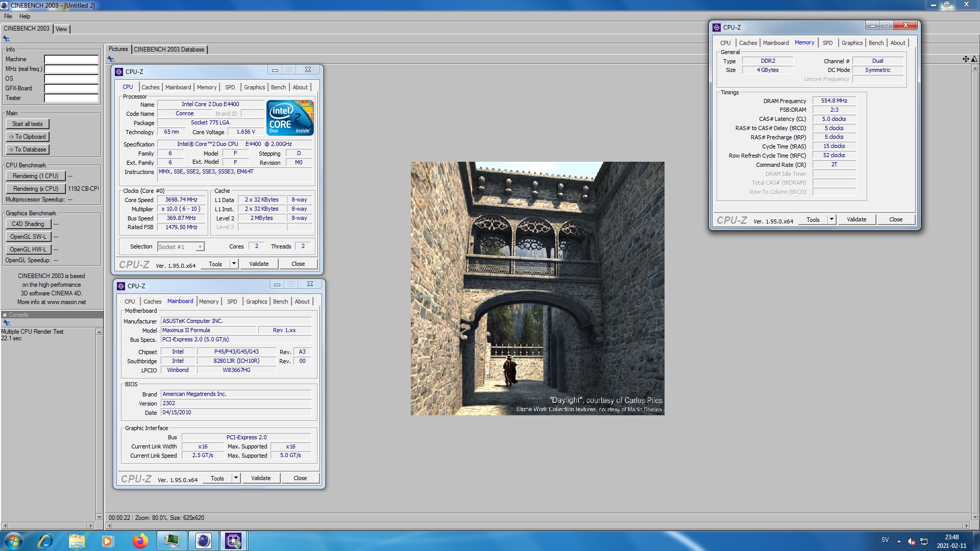Open About tab in CPU-Z Mainboard window
980x551 pixels.
click(302, 302)
